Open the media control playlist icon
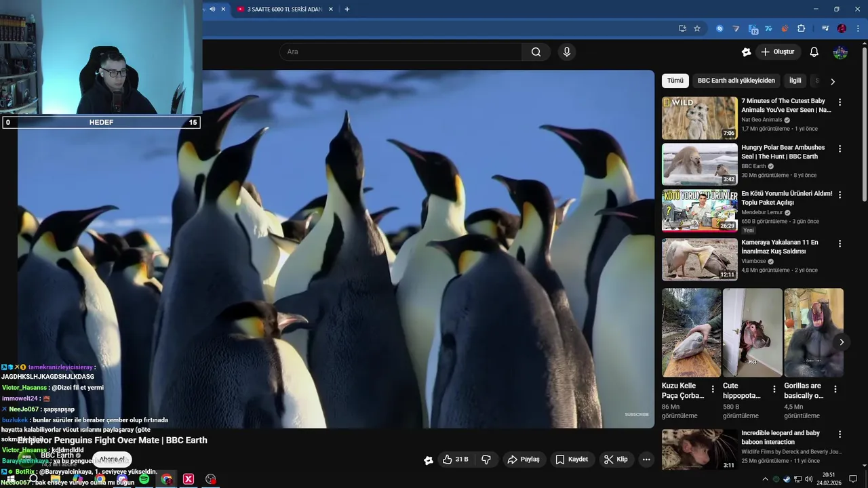The image size is (868, 488). coord(825,28)
